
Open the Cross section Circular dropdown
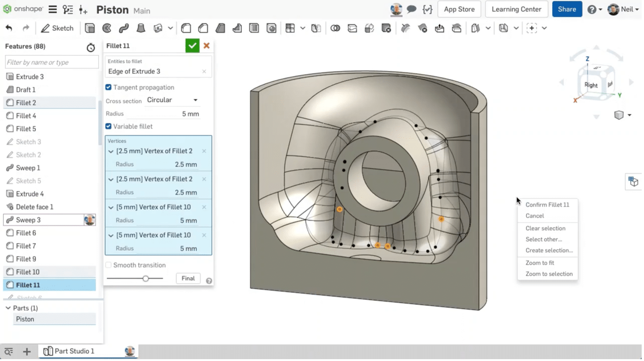click(172, 100)
